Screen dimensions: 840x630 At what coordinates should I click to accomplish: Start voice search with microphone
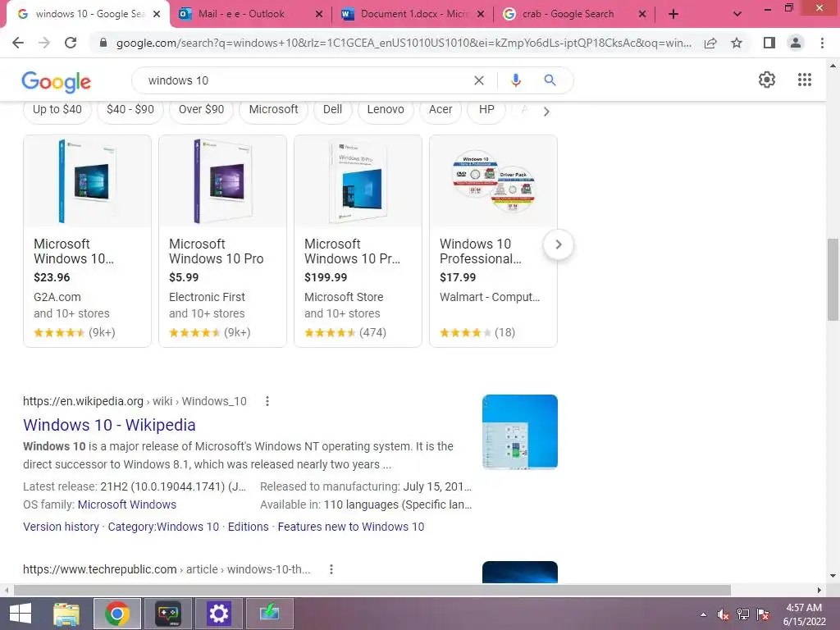[x=515, y=80]
